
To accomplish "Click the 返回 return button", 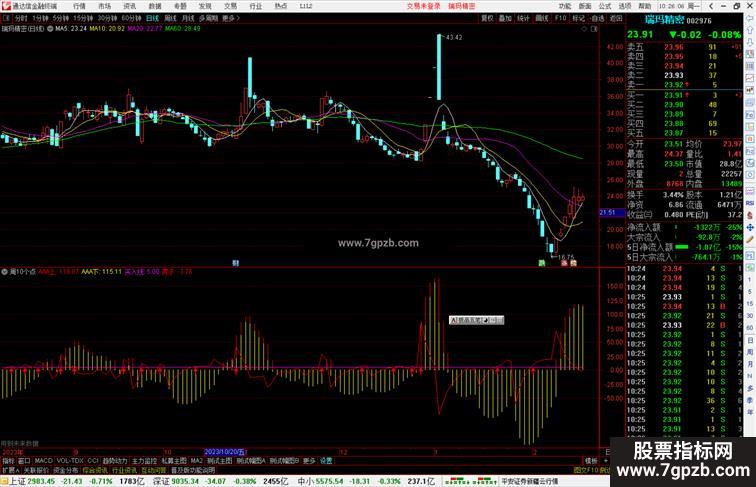I will pos(616,18).
